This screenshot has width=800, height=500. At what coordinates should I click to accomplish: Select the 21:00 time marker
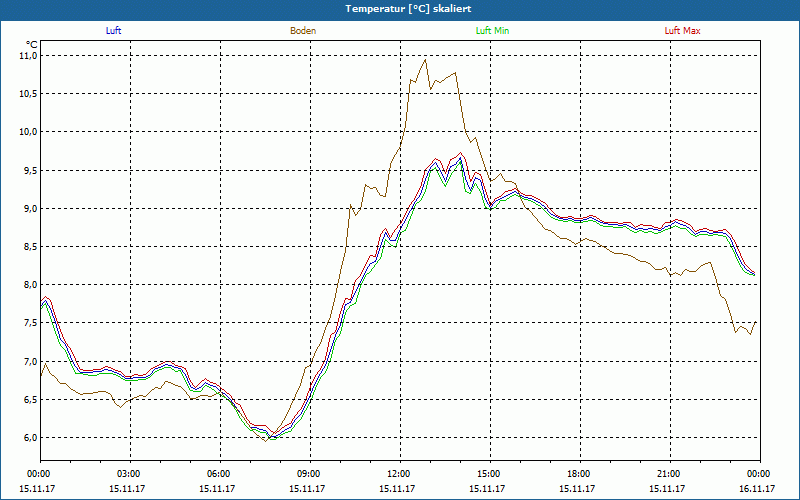[x=669, y=473]
